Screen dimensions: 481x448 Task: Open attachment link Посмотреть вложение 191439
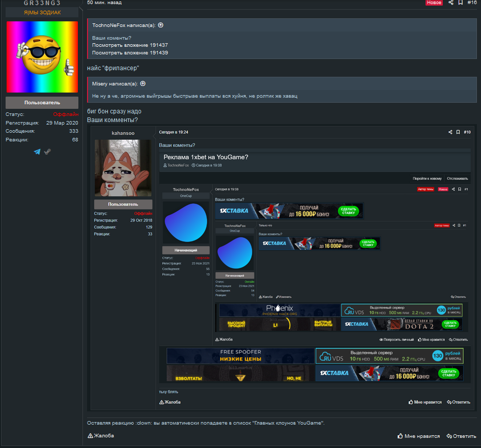pyautogui.click(x=130, y=53)
